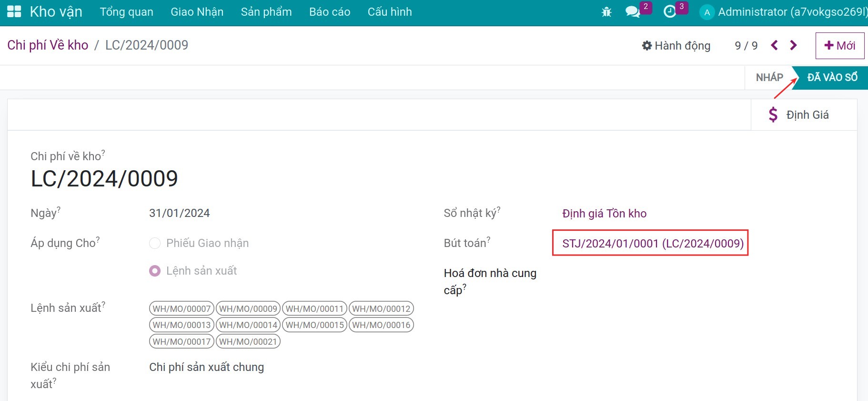Image resolution: width=868 pixels, height=401 pixels.
Task: Click the WH/MO/00016 tag
Action: tap(381, 325)
